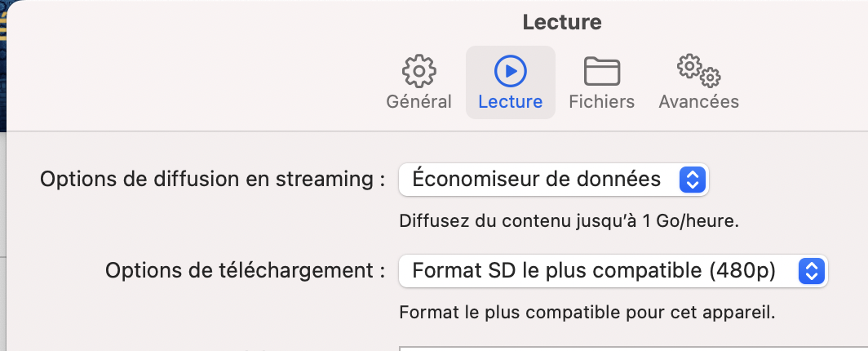Click the blue arrows of streaming options popup
The width and height of the screenshot is (868, 351).
(x=692, y=180)
